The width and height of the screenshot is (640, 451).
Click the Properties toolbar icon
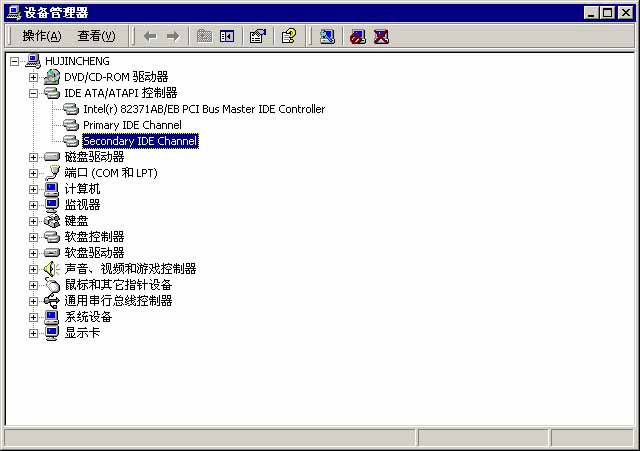(258, 36)
